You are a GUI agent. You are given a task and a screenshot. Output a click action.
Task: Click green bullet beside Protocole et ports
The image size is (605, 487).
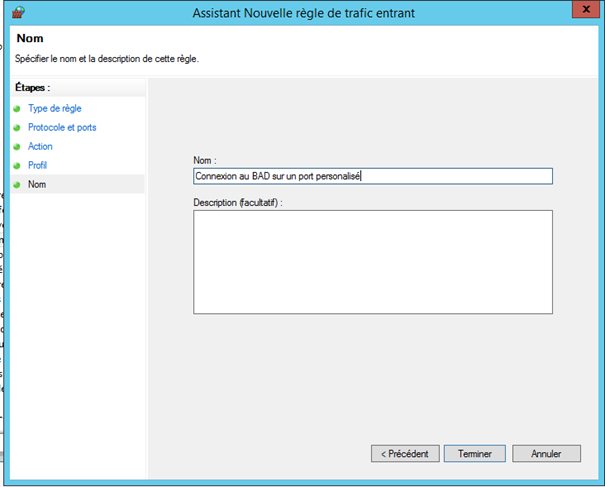(x=17, y=128)
